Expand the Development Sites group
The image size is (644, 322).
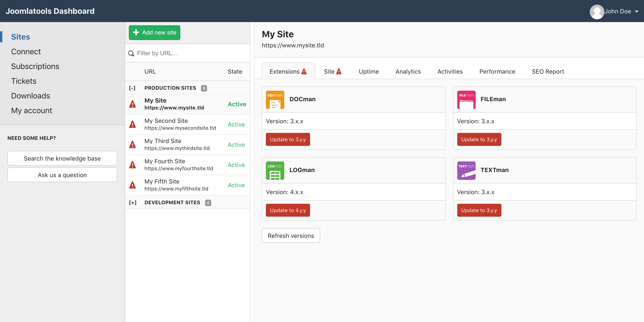point(132,202)
